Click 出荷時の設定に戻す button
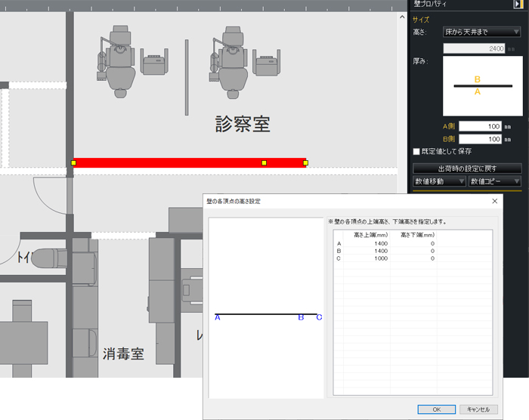The width and height of the screenshot is (529, 420). (x=467, y=168)
